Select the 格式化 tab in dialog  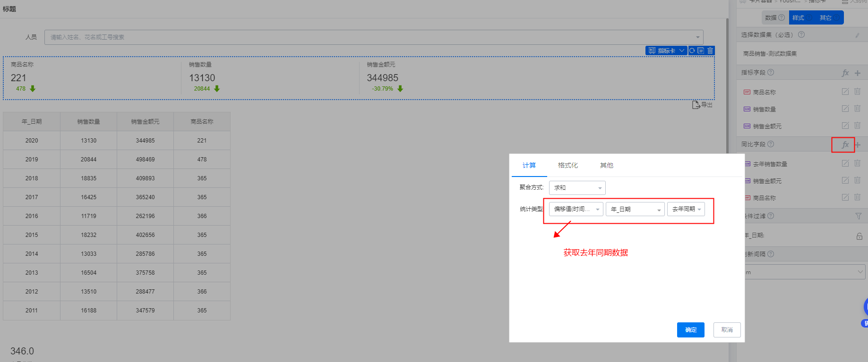568,165
